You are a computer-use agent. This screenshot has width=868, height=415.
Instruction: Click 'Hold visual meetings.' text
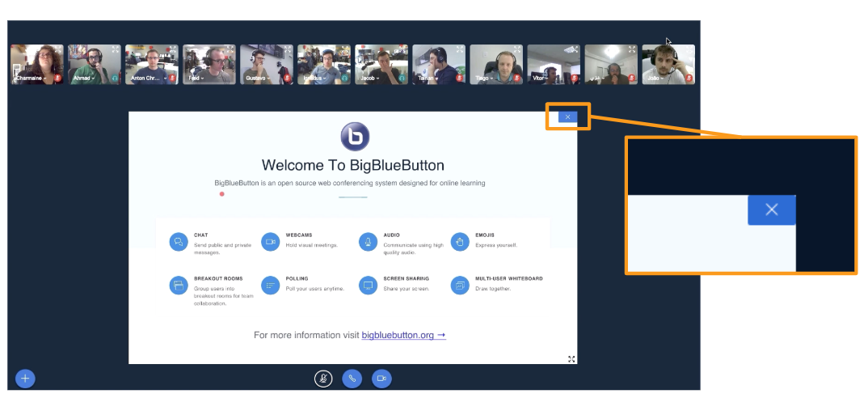(312, 245)
